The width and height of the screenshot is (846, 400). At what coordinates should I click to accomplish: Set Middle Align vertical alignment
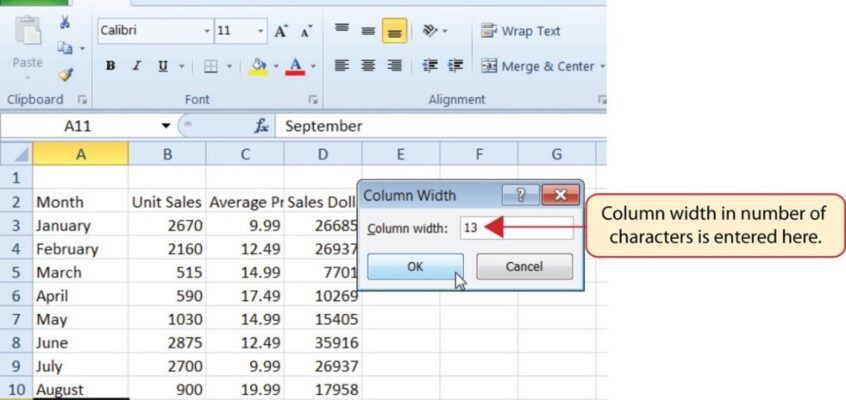368,31
